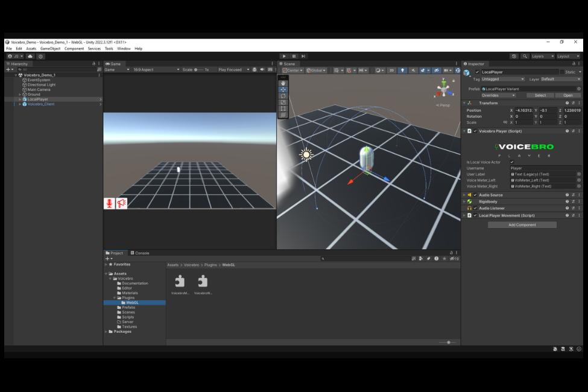Open the Window menu
This screenshot has height=392, width=588.
(124, 49)
